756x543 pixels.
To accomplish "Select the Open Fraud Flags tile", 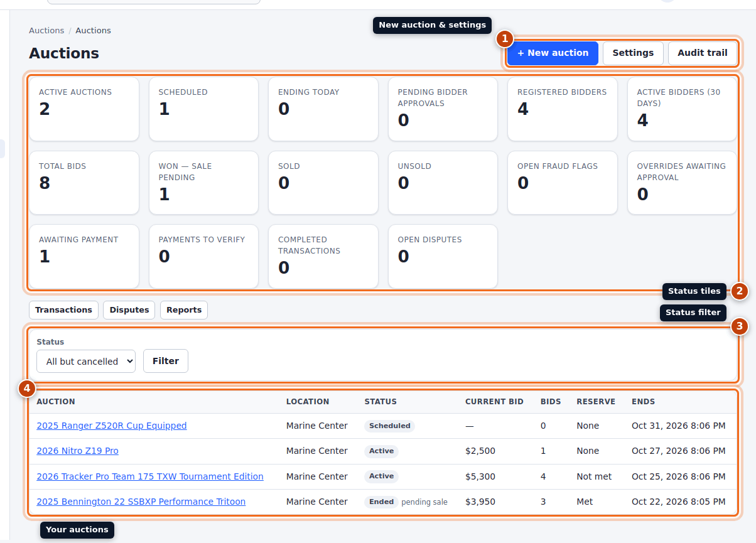I will (563, 183).
